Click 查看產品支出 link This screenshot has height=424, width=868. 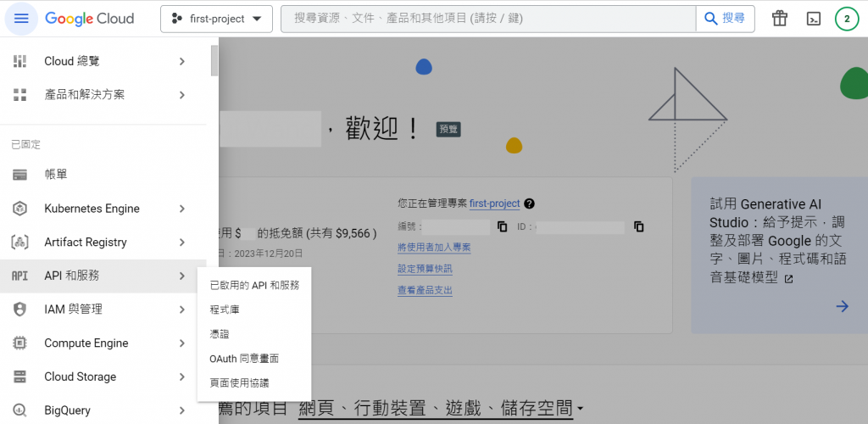[x=425, y=290]
